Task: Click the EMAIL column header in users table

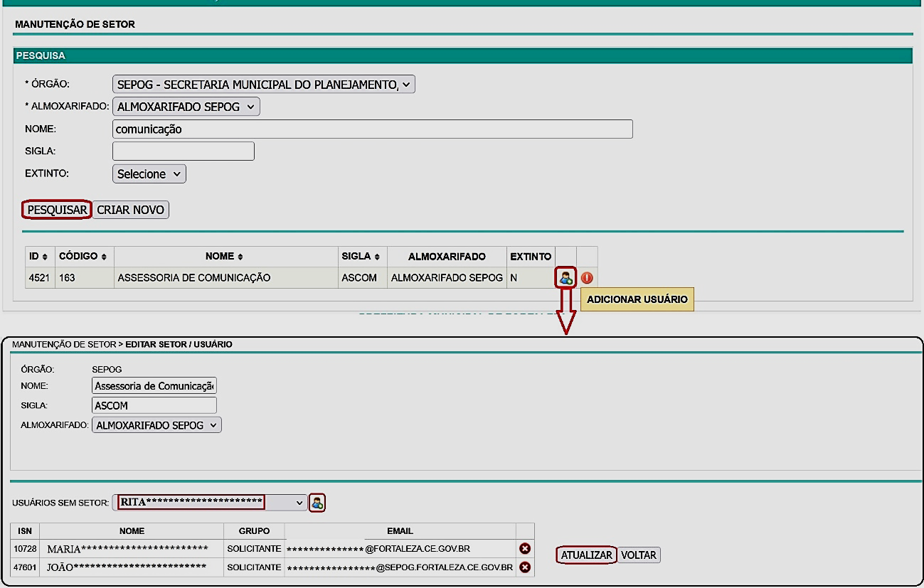Action: [400, 531]
